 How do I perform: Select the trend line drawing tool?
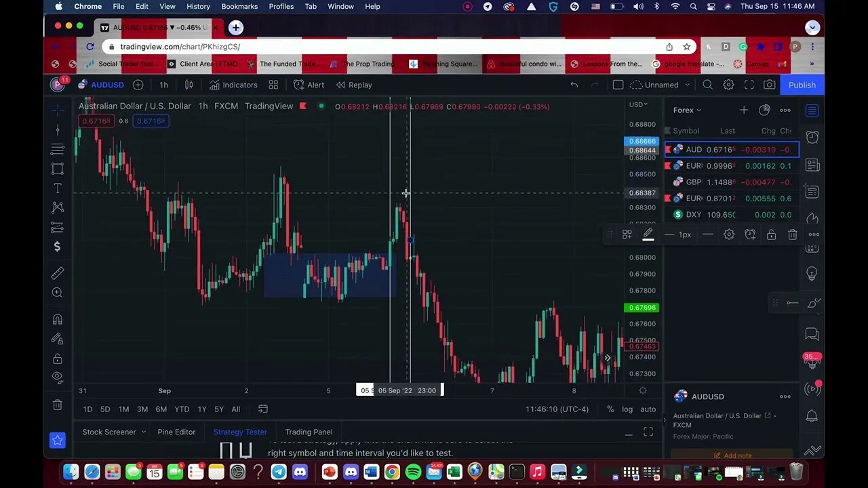pos(58,129)
